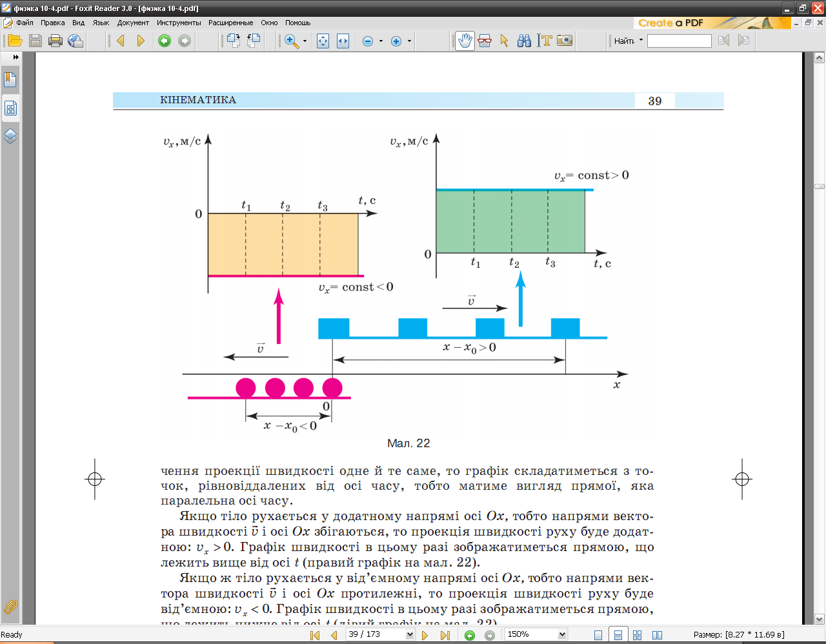Viewport: 826px width, 644px height.
Task: Go to previous page in status bar
Action: coord(334,635)
